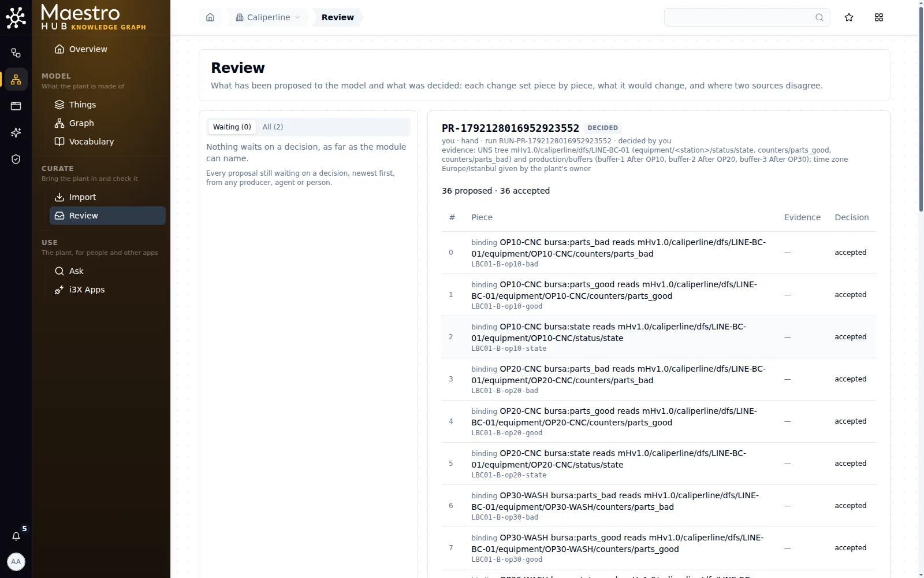Viewport: 924px width, 578px height.
Task: Open Graph in the Model section
Action: 107,123
